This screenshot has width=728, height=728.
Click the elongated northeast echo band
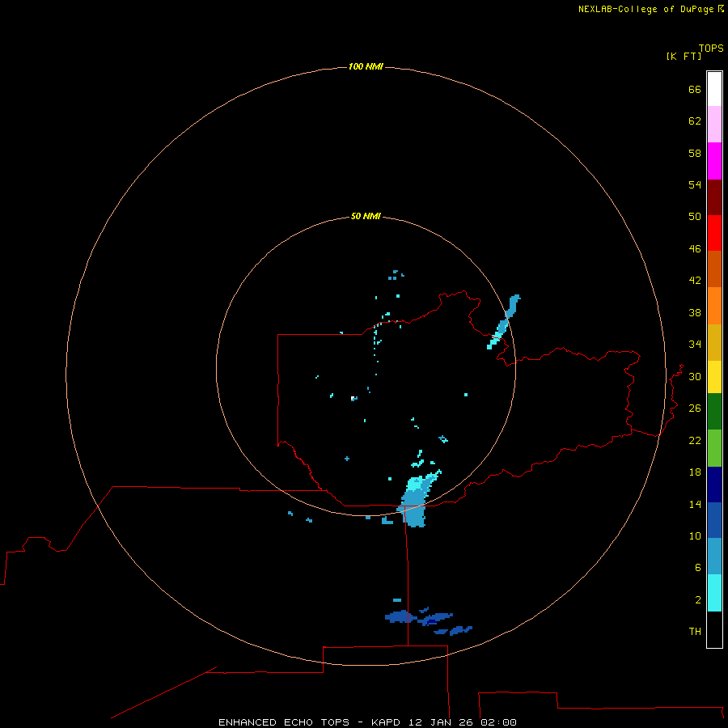[503, 321]
